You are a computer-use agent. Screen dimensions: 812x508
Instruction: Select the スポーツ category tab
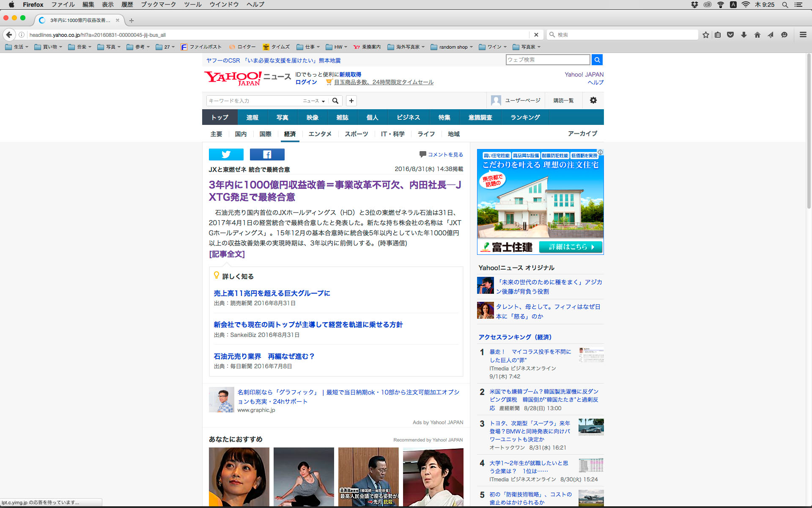click(356, 134)
